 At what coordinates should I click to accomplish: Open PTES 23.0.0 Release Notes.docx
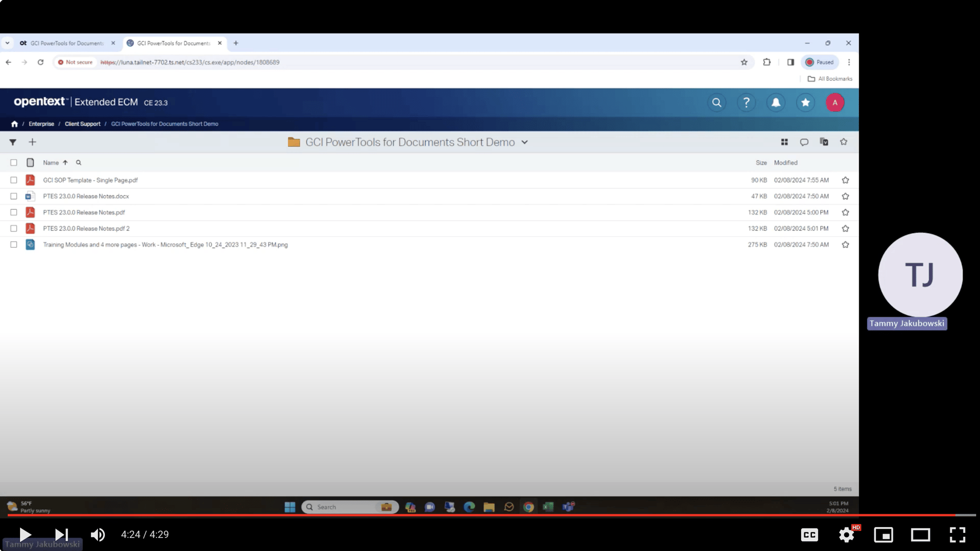(x=86, y=196)
